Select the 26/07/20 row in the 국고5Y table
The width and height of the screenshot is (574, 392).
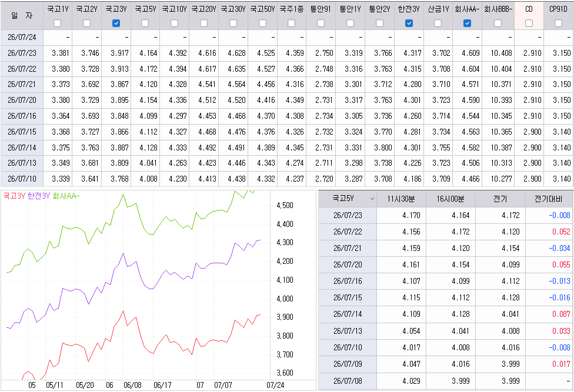pos(446,264)
